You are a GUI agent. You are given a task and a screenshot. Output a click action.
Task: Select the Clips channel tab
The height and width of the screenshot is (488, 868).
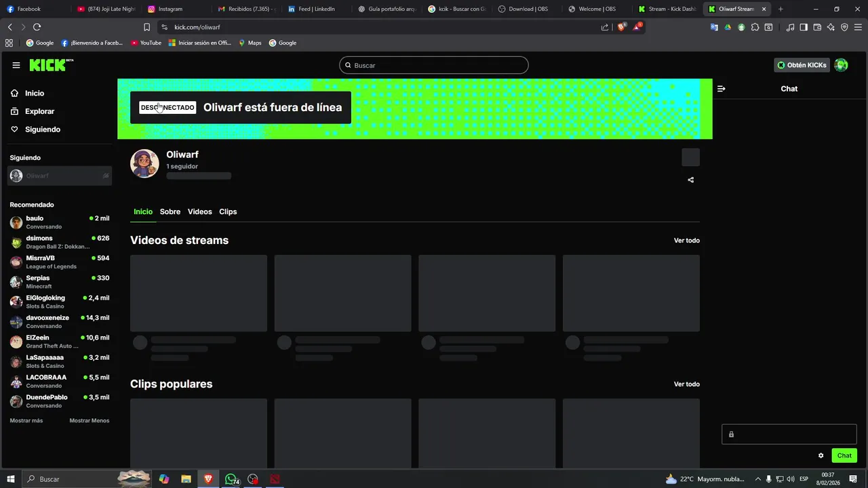[228, 211]
